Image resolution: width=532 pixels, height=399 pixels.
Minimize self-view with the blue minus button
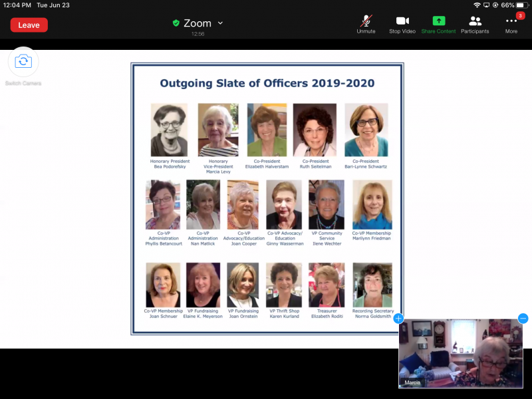523,319
